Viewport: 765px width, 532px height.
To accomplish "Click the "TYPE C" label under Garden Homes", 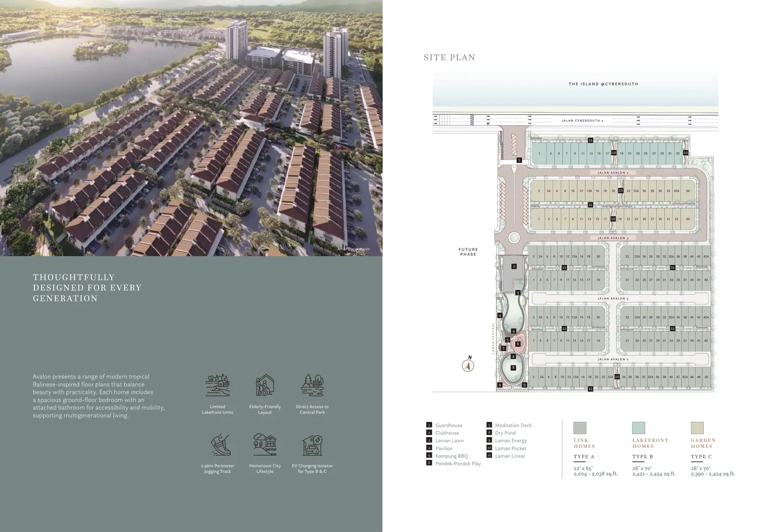I will (701, 457).
